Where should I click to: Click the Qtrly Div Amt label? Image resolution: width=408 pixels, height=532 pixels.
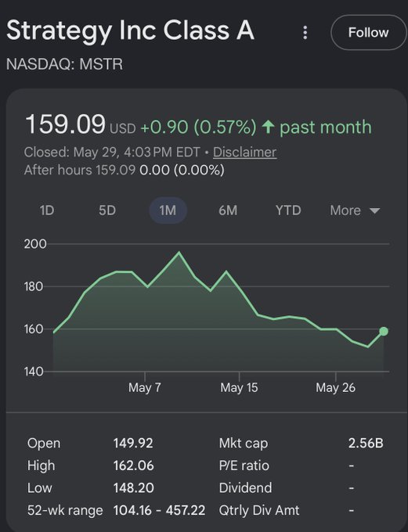[x=259, y=510]
